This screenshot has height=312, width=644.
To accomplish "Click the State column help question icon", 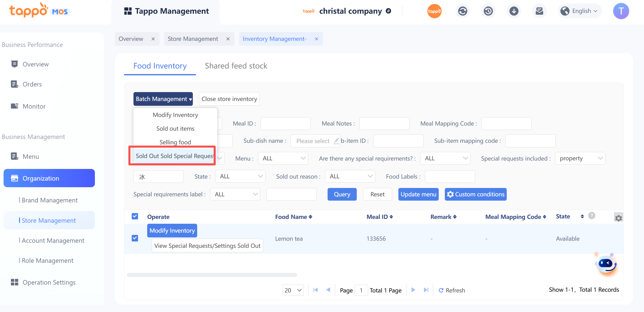I will [x=591, y=216].
